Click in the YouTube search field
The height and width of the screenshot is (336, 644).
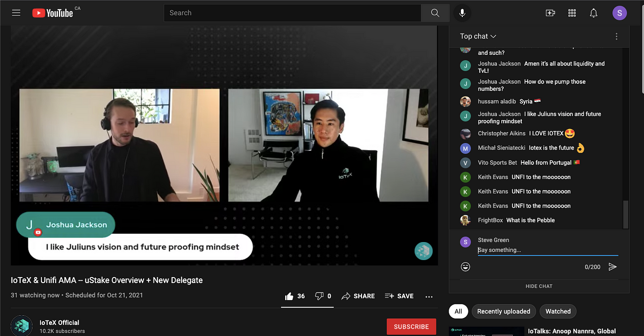(x=293, y=13)
